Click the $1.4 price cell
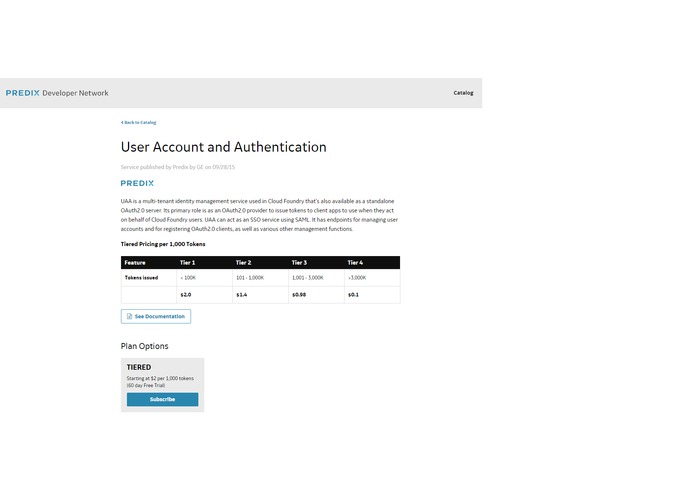Image resolution: width=695 pixels, height=494 pixels. coord(260,295)
